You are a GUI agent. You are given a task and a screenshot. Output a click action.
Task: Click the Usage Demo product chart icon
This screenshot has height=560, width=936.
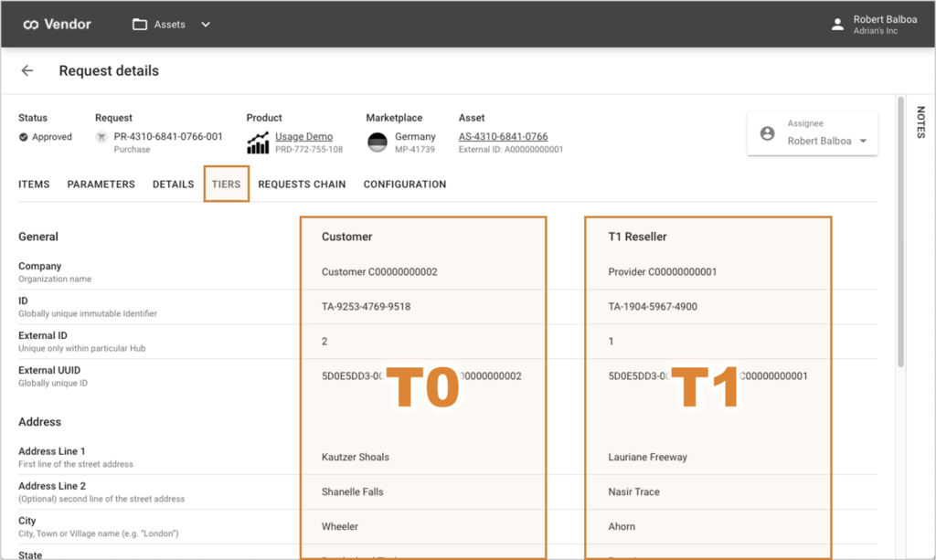pos(258,143)
